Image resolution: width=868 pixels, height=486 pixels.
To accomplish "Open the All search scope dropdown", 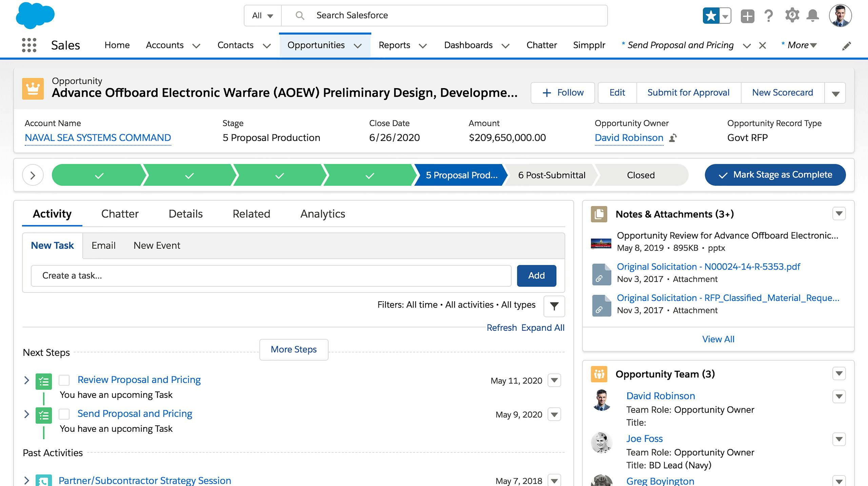I will point(263,16).
